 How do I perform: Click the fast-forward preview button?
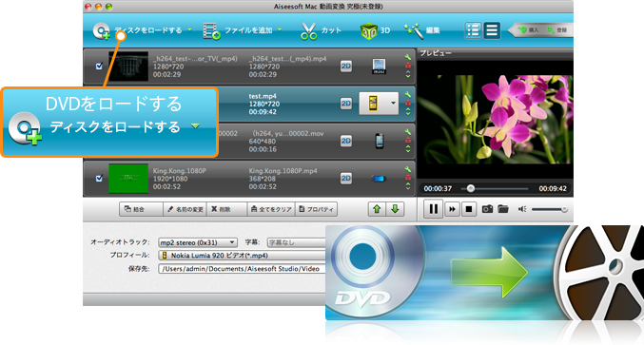452,209
